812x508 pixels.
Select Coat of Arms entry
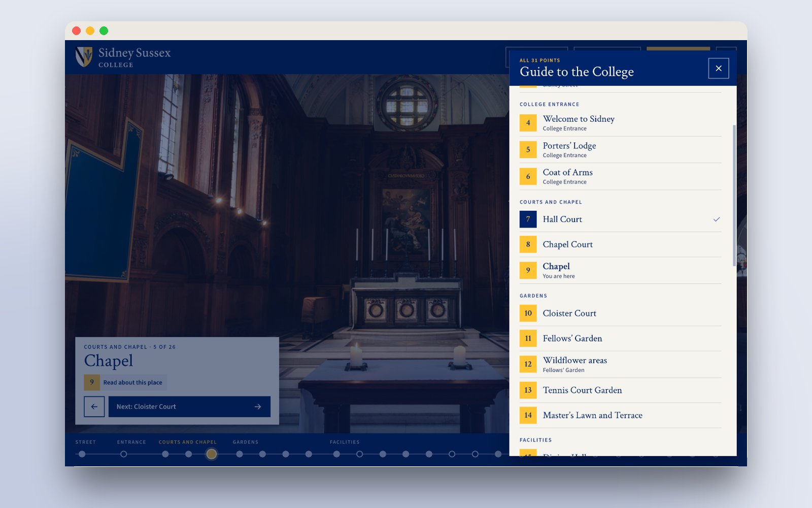point(620,176)
